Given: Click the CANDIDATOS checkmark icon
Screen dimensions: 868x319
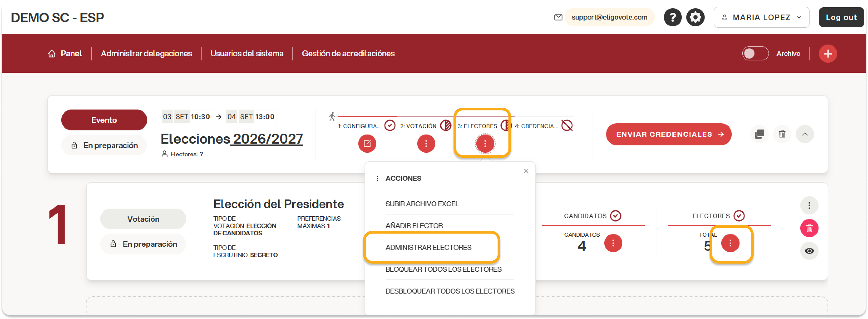Looking at the screenshot, I should coord(615,216).
